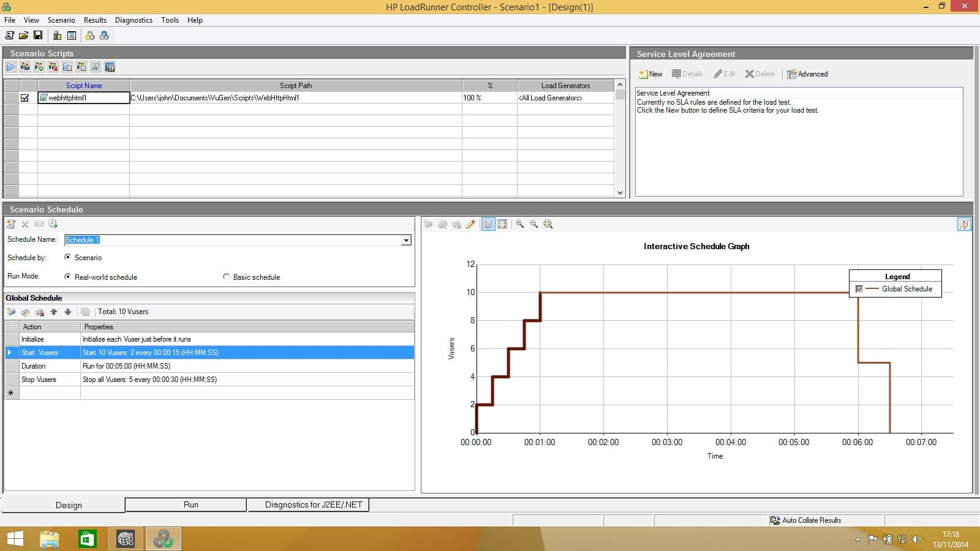Open Run-Time Settings icon in Scenario Scripts
This screenshot has width=980, height=551.
(67, 67)
